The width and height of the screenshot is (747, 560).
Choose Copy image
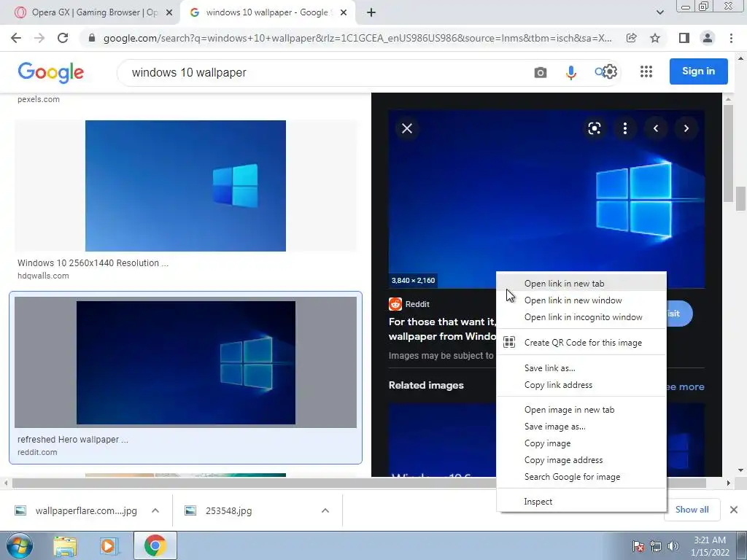point(581,443)
